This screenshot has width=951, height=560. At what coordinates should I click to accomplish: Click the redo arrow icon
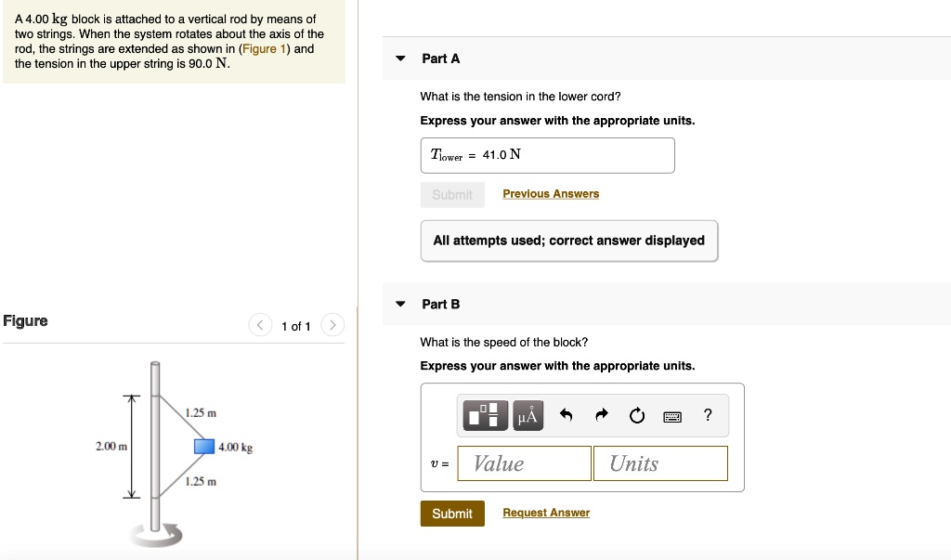tap(601, 416)
